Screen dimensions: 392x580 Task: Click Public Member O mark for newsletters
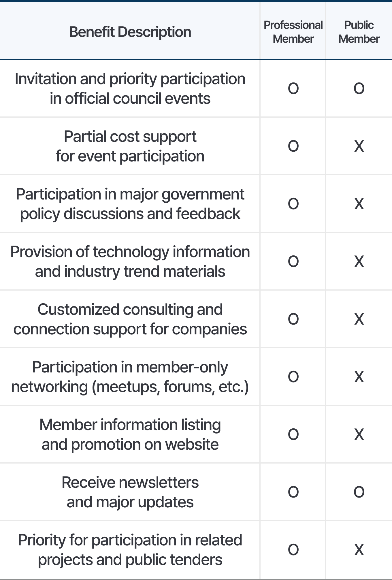coord(359,492)
